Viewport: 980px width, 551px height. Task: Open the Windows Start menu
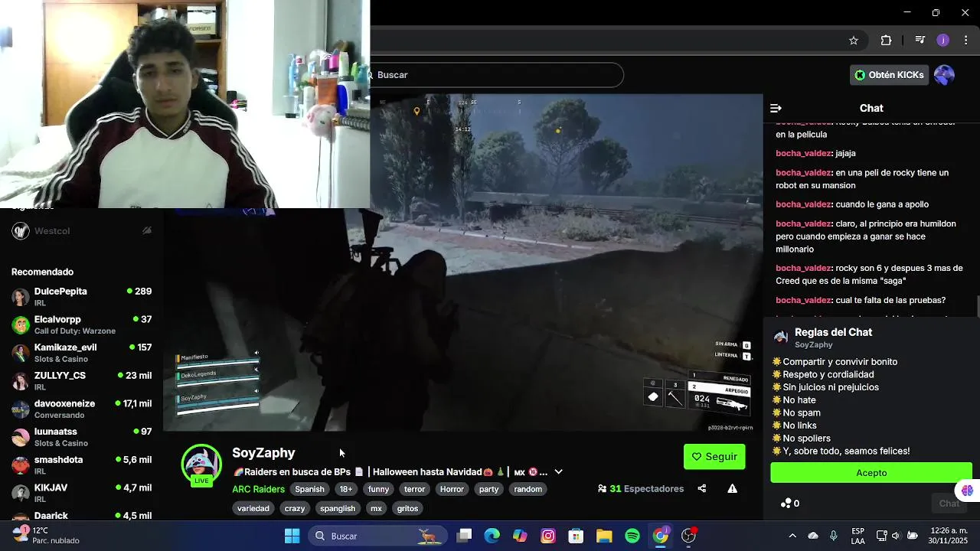point(292,536)
